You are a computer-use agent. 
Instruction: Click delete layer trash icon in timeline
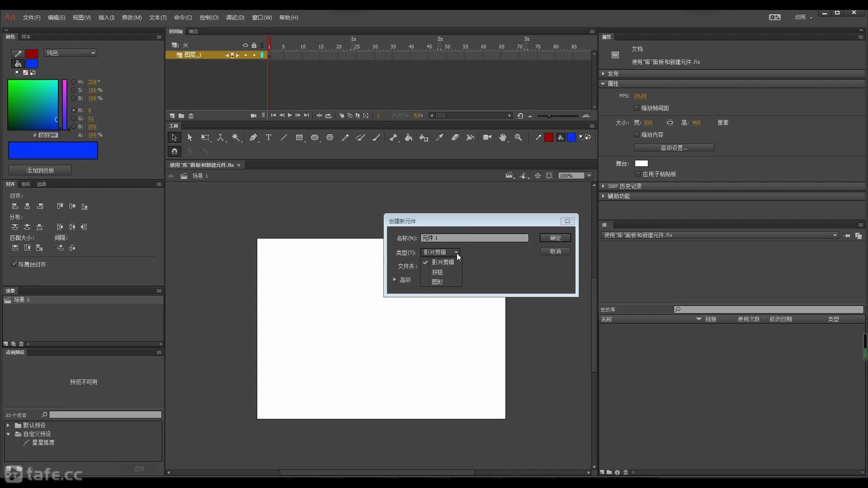[191, 116]
